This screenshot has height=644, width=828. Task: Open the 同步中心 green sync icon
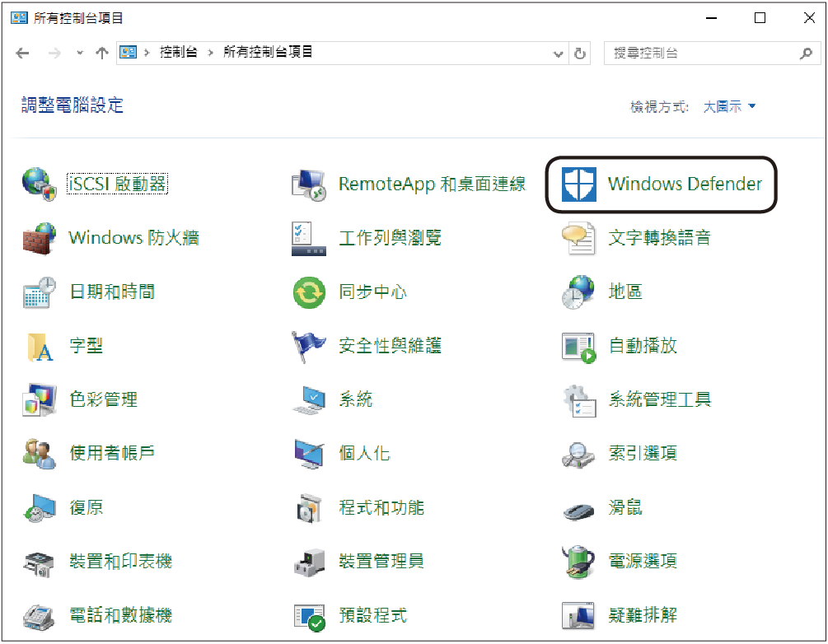click(x=309, y=292)
